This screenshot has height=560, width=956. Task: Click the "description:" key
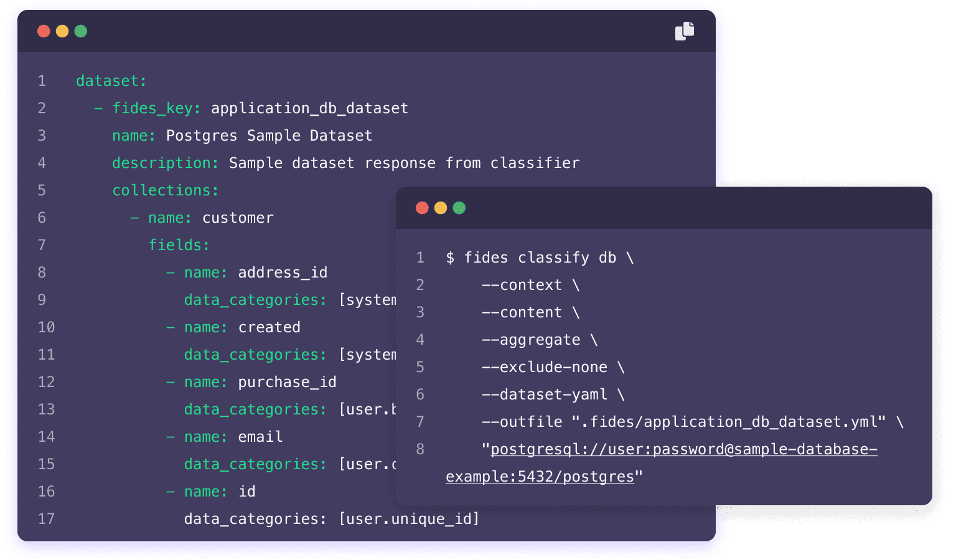(166, 163)
